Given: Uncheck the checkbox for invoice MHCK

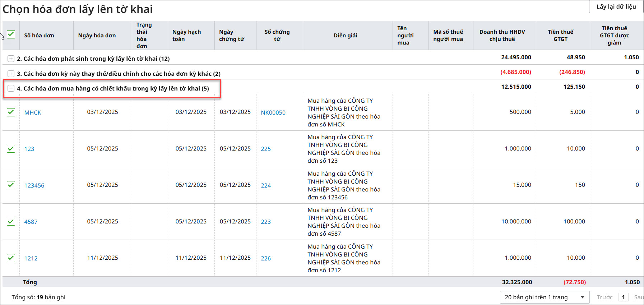Looking at the screenshot, I should 11,112.
